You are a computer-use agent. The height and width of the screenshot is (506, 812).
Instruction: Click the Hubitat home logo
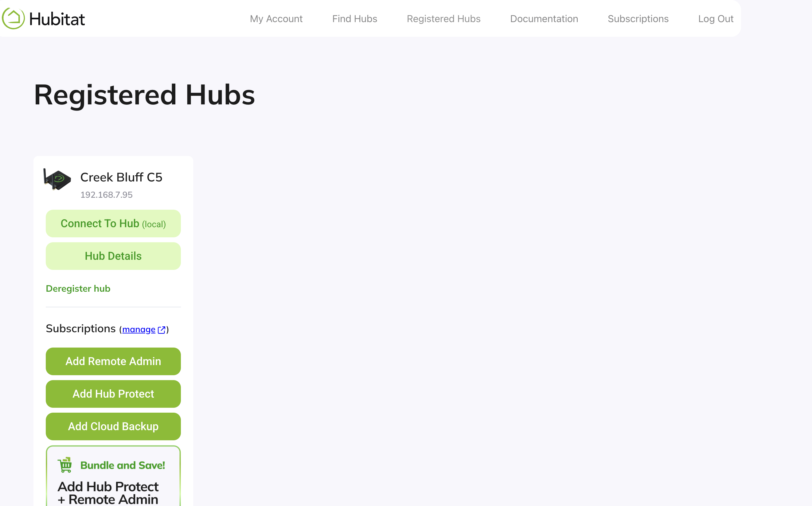click(x=43, y=18)
